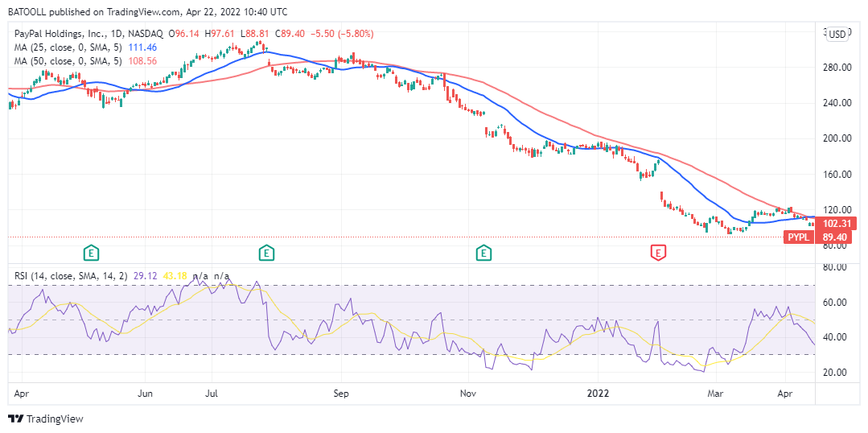The width and height of the screenshot is (868, 433).
Task: Click the 240.00 price axis label
Action: coord(836,103)
